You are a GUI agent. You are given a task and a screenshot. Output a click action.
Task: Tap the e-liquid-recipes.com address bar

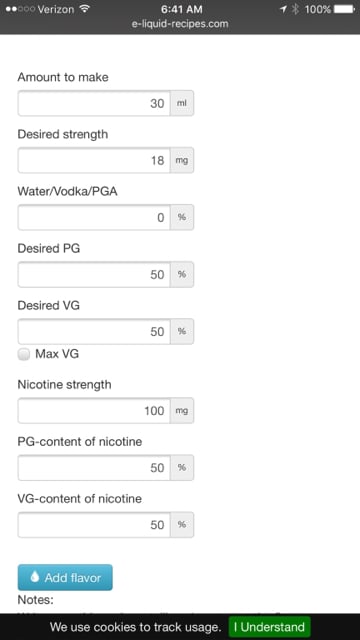click(x=180, y=24)
